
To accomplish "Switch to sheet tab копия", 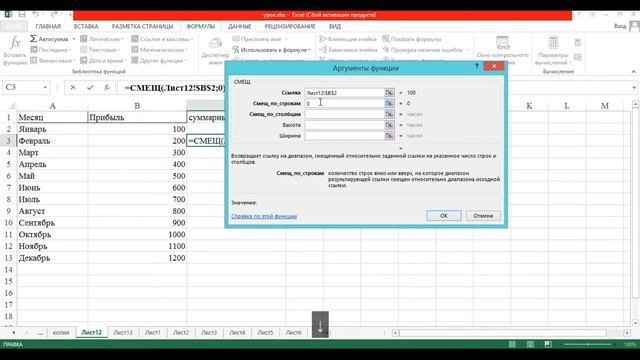I will tap(61, 332).
